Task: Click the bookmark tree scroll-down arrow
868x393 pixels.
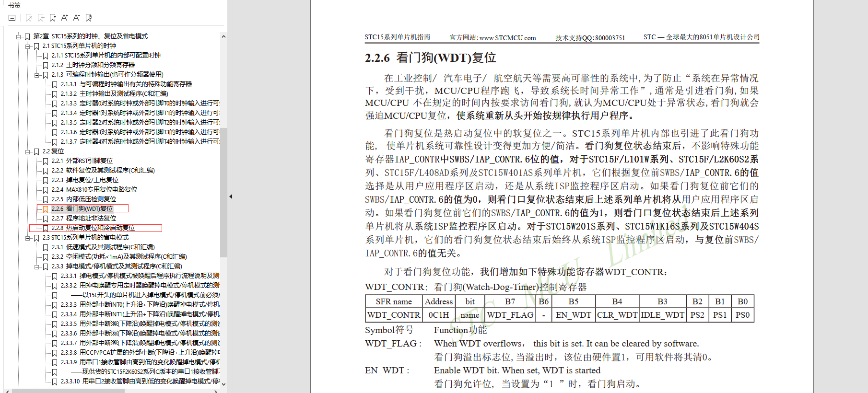Action: (x=223, y=384)
